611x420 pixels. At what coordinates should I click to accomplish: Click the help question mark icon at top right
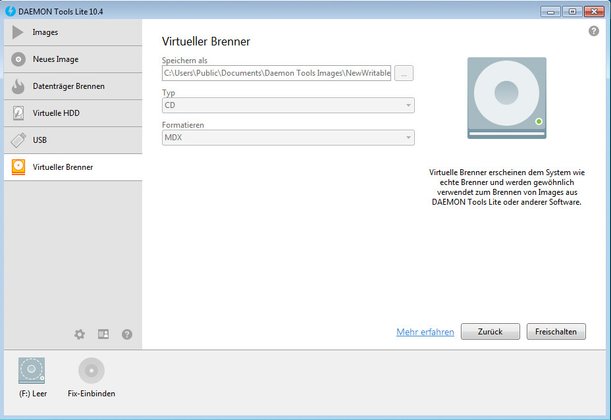(594, 31)
